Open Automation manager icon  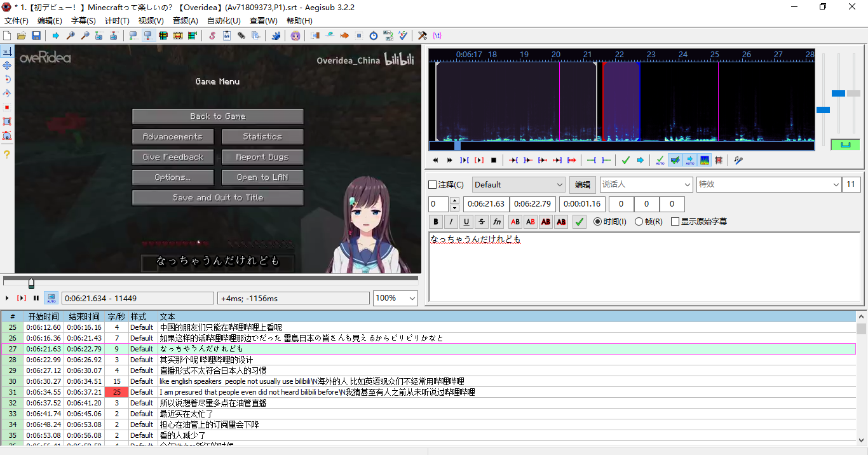tap(275, 36)
